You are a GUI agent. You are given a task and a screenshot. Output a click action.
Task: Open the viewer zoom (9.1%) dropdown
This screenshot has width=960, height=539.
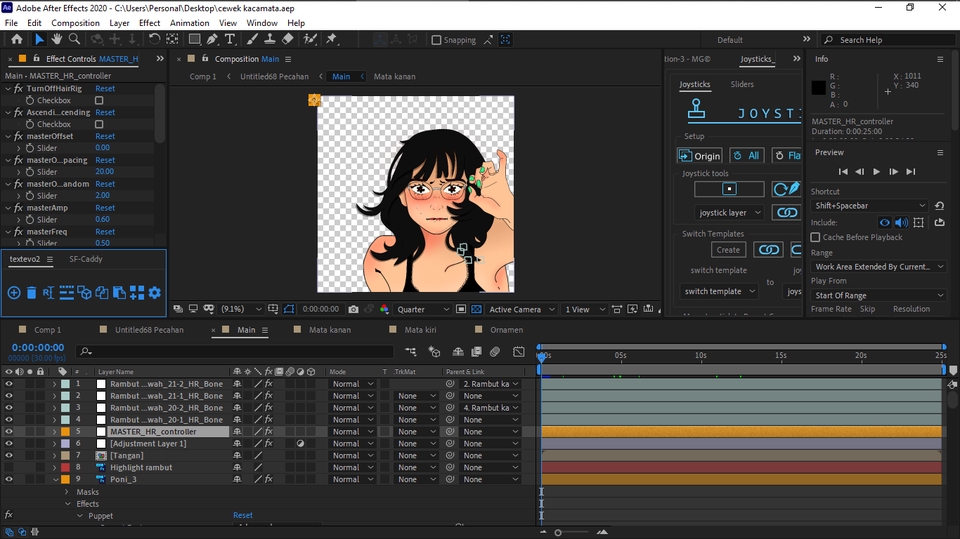(x=239, y=309)
